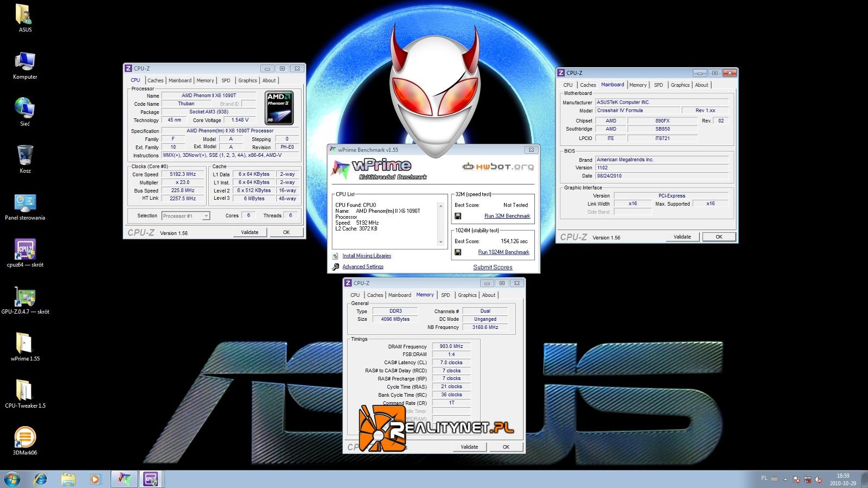
Task: Click Run 1024M Benchmark link
Action: (x=503, y=252)
